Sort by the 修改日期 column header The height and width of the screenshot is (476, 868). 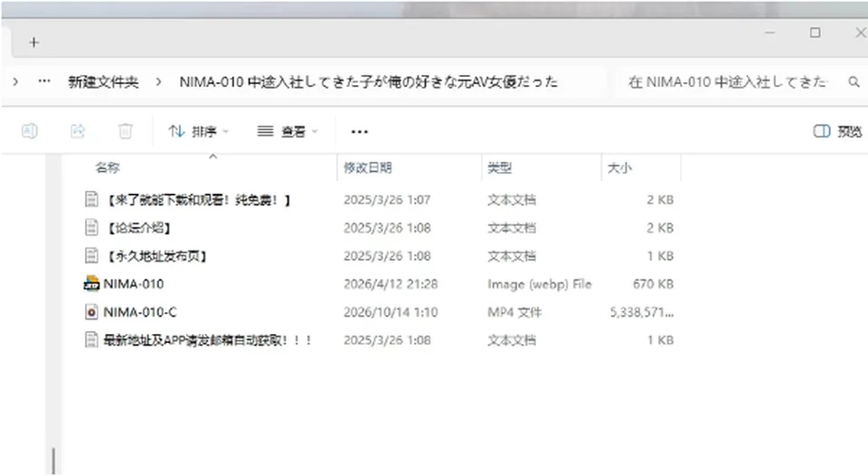[368, 167]
